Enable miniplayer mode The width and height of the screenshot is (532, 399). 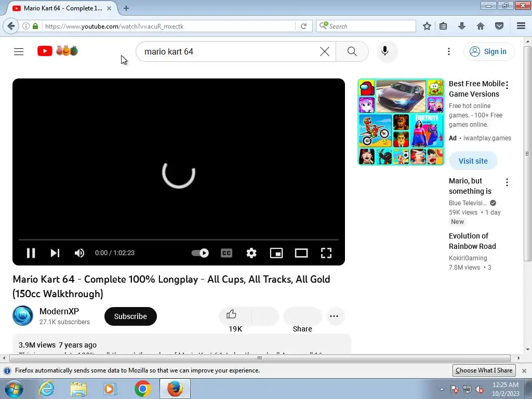click(276, 253)
